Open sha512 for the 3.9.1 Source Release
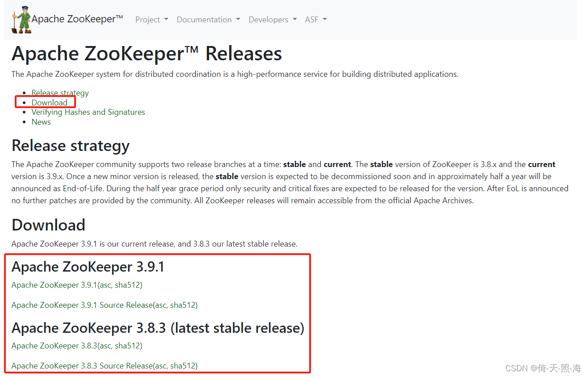The image size is (588, 377). (183, 305)
